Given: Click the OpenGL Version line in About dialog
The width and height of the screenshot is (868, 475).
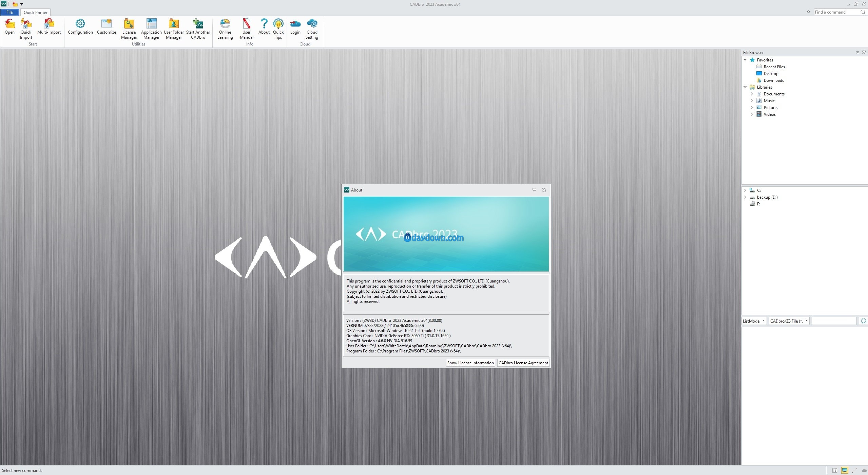Looking at the screenshot, I should tap(379, 341).
